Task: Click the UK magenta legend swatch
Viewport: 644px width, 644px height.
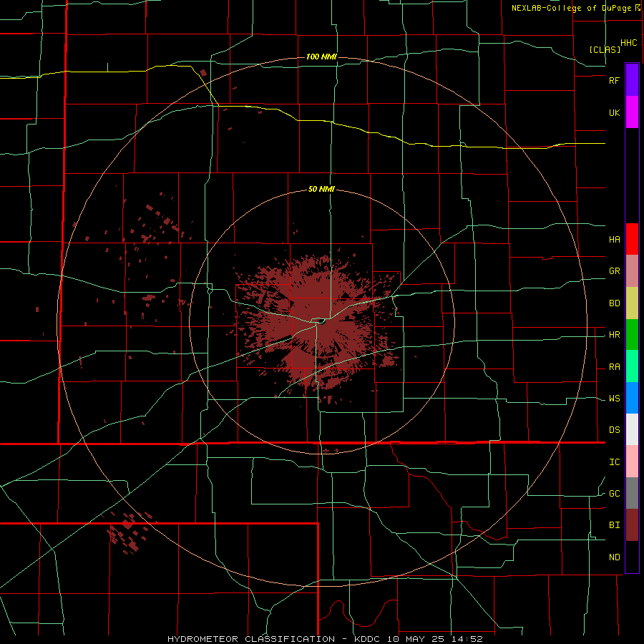Action: pos(632,112)
